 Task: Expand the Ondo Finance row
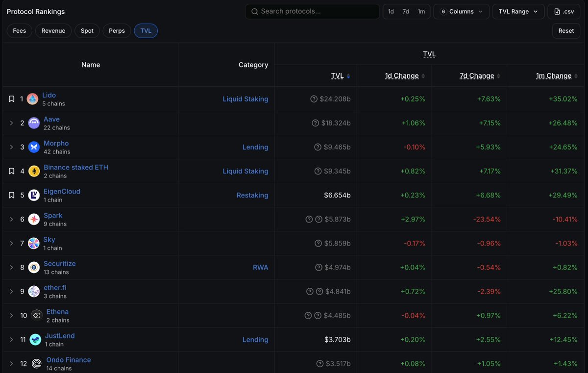pos(12,363)
